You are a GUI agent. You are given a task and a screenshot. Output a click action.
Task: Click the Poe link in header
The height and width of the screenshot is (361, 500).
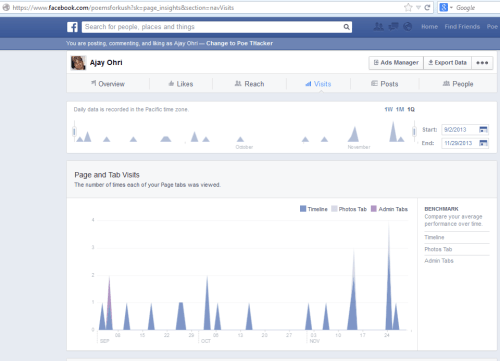pyautogui.click(x=493, y=27)
